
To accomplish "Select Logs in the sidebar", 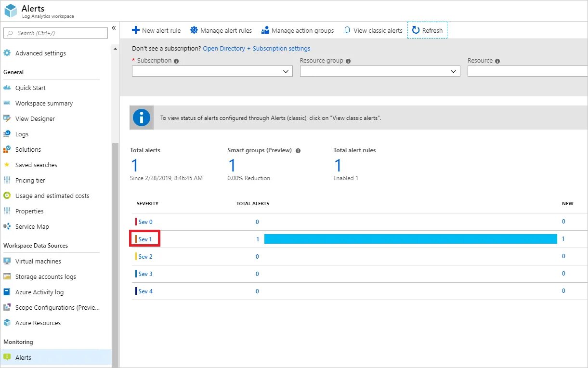I will [x=22, y=134].
